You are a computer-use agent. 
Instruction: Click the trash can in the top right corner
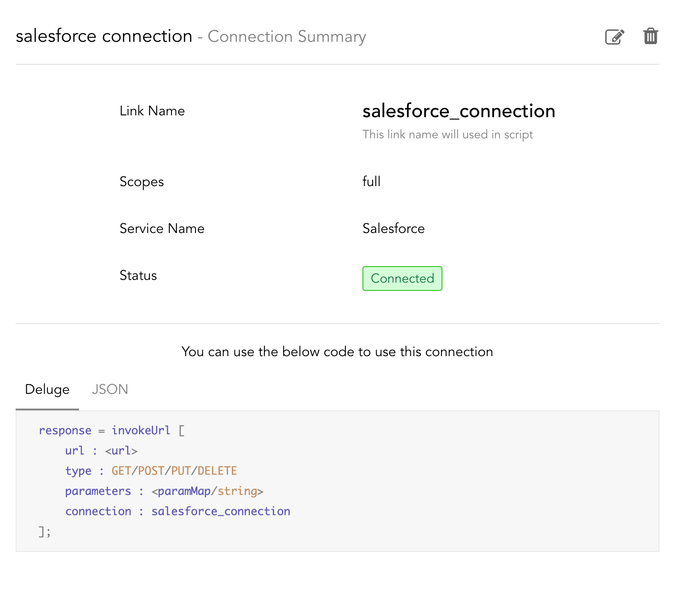651,36
